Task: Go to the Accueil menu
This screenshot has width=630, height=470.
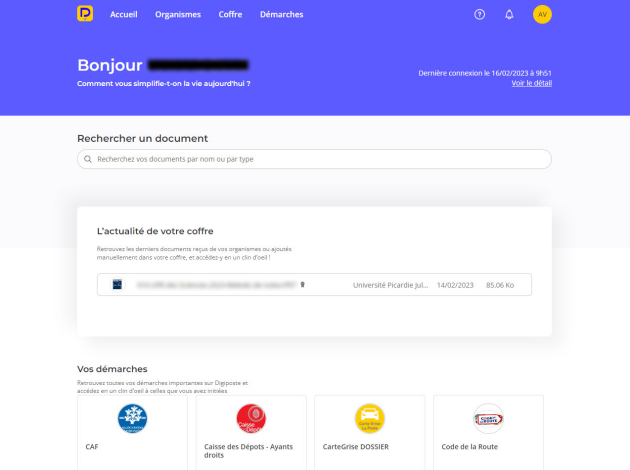Action: (x=124, y=15)
